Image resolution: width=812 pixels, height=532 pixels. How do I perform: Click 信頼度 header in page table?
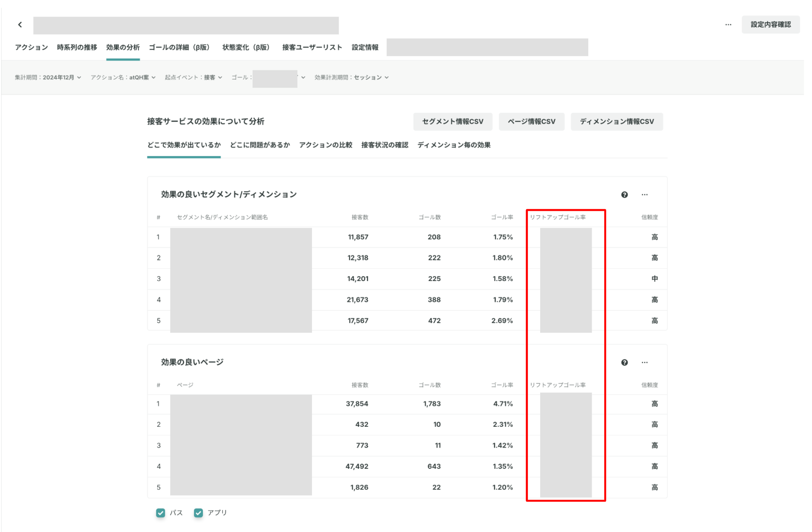coord(650,385)
